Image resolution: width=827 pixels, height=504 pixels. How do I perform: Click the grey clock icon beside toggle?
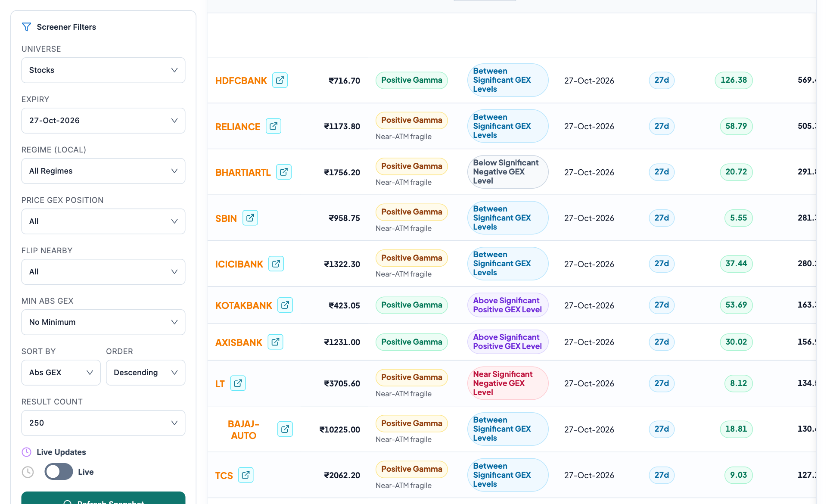coord(28,472)
